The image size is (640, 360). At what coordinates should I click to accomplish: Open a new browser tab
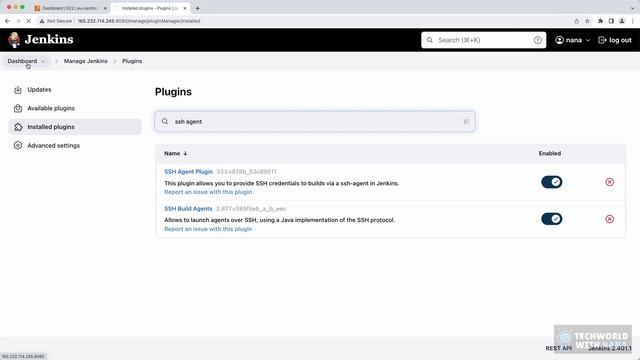pyautogui.click(x=198, y=8)
